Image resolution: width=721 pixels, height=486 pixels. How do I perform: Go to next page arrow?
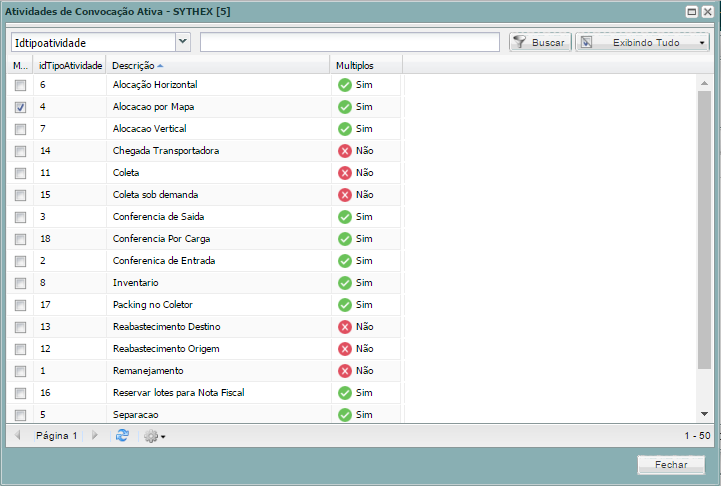click(x=95, y=435)
